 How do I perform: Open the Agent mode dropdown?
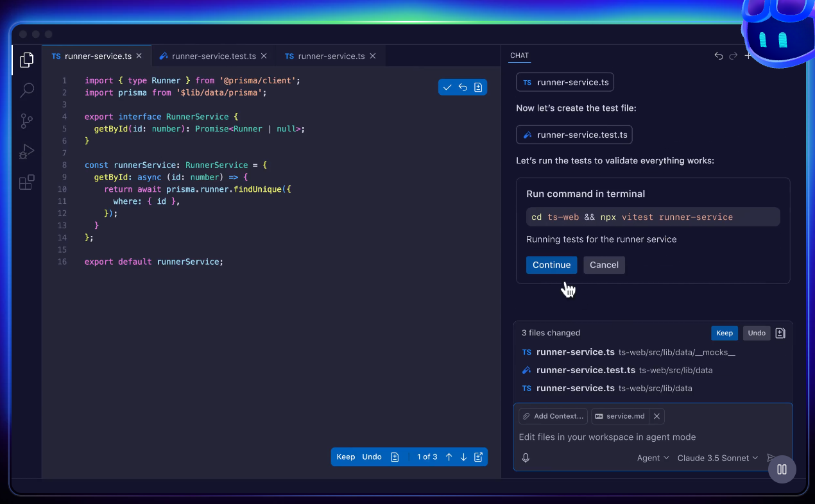coord(653,458)
